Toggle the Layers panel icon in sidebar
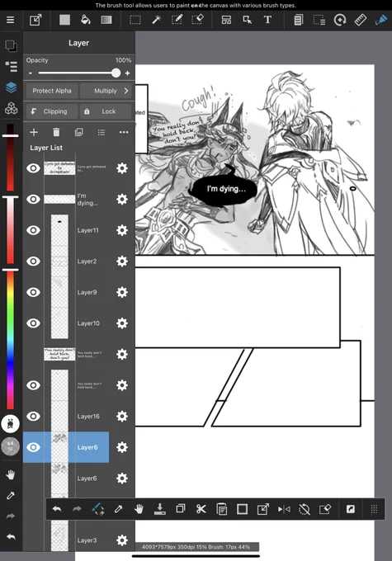This screenshot has height=561, width=392. click(x=11, y=87)
